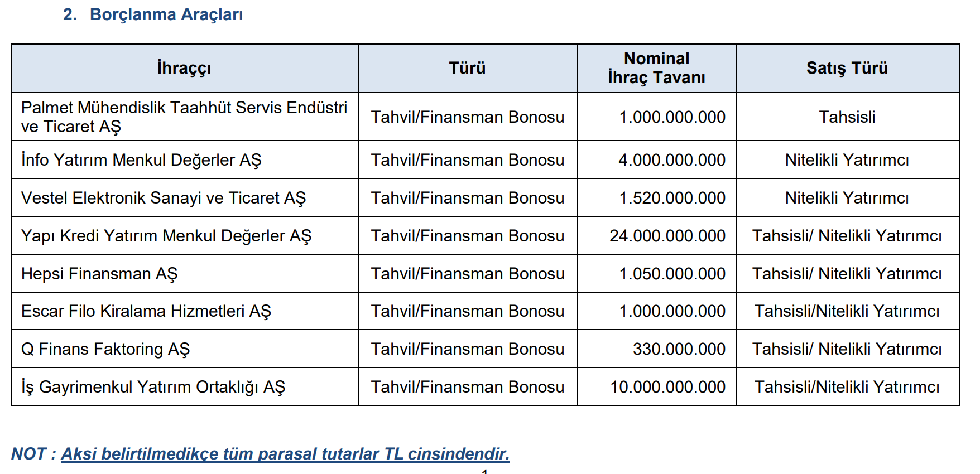The width and height of the screenshot is (980, 474).
Task: Click the 'Nominal İhraç Tavanı' column header
Action: coord(656,68)
